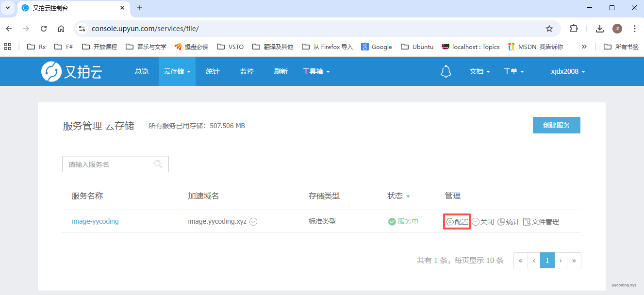Image resolution: width=644 pixels, height=295 pixels.
Task: Expand the 云存储 dropdown menu
Action: tap(177, 71)
